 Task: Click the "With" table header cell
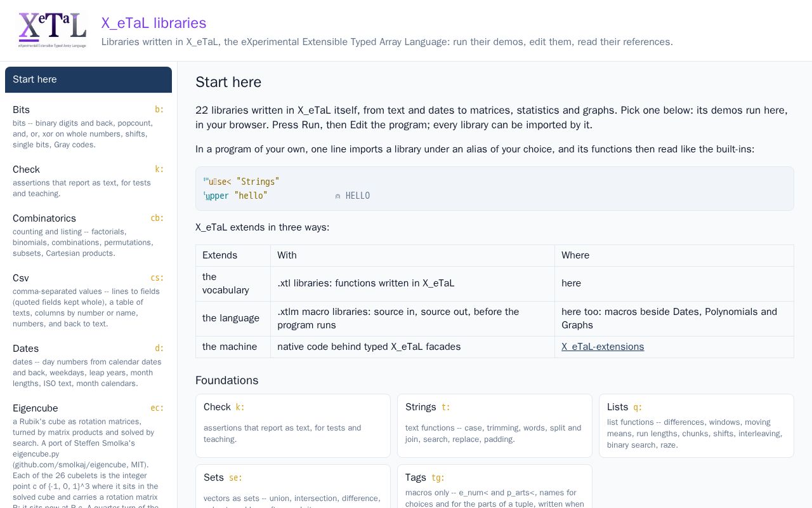coord(412,255)
